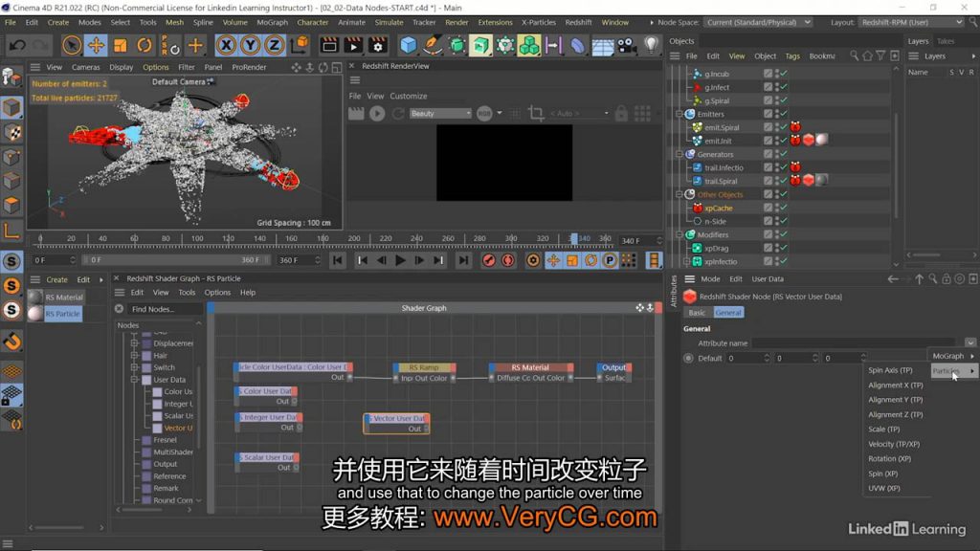Image resolution: width=980 pixels, height=551 pixels.
Task: Click the Camera object icon
Action: 626,45
